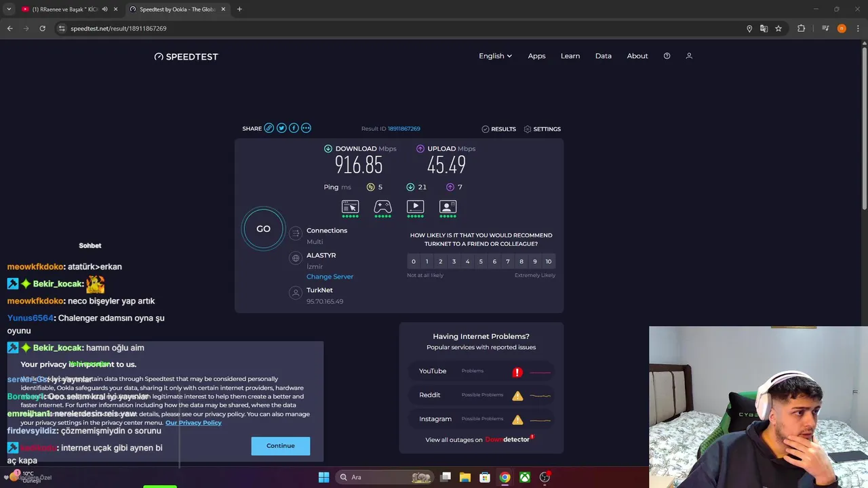The height and width of the screenshot is (488, 868).
Task: Click the taskbar search box Ara
Action: [385, 477]
